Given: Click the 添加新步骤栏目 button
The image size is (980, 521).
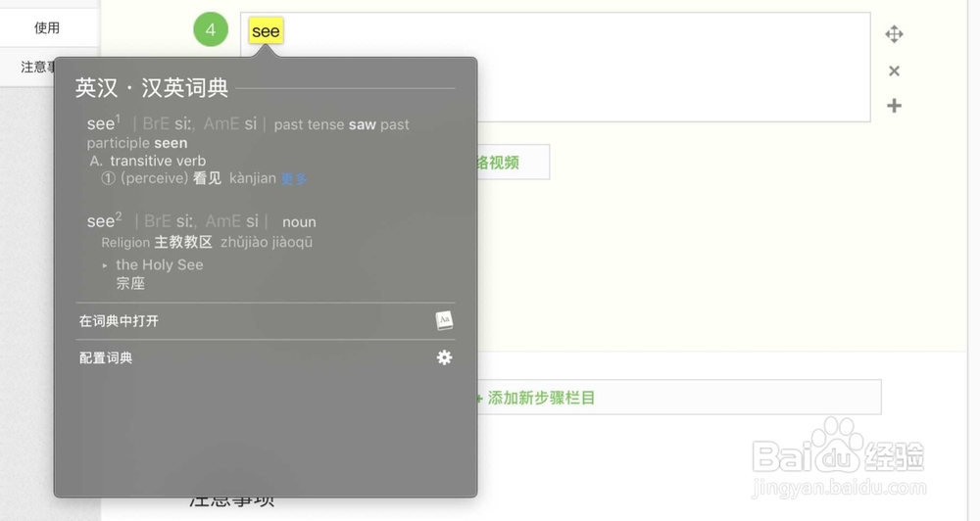Looking at the screenshot, I should click(679, 398).
